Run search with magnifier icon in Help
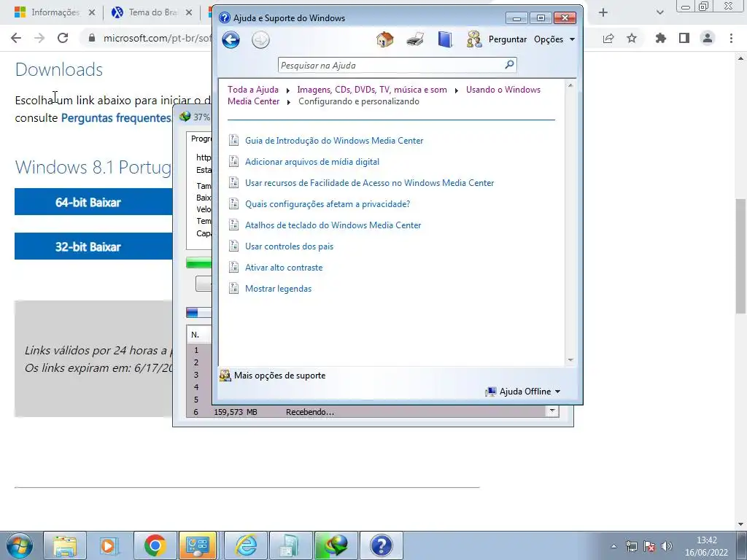 pos(509,65)
